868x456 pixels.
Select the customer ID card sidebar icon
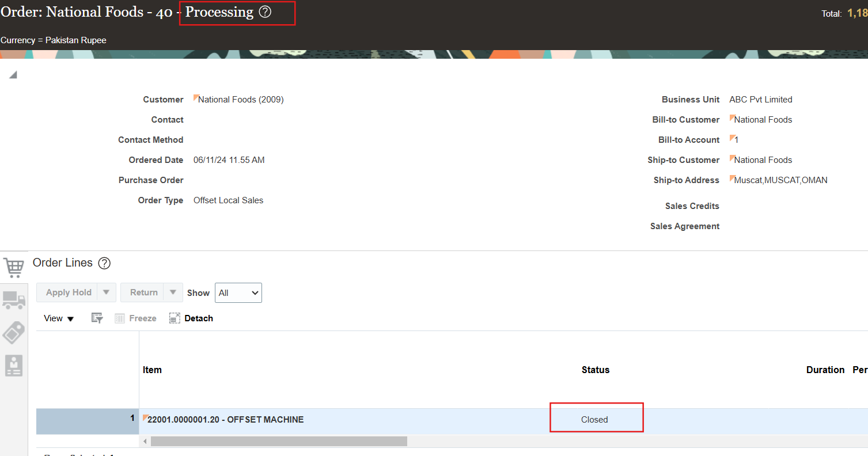tap(14, 366)
